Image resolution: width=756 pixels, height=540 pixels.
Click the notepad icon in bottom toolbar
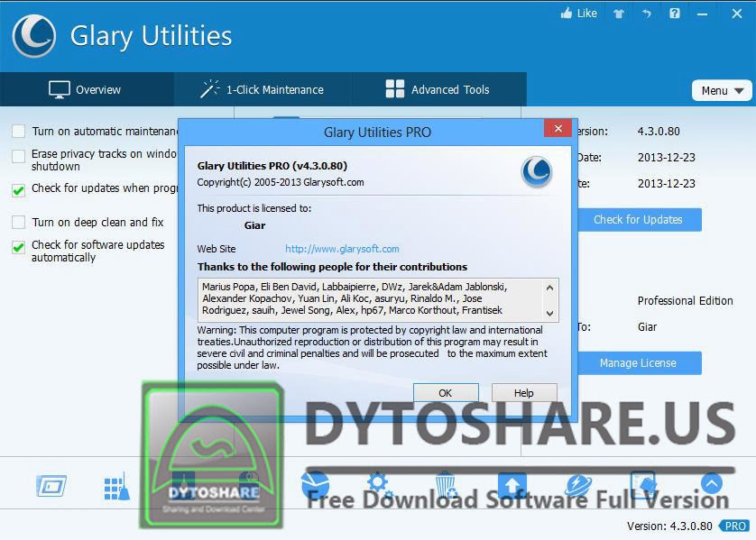point(643,485)
